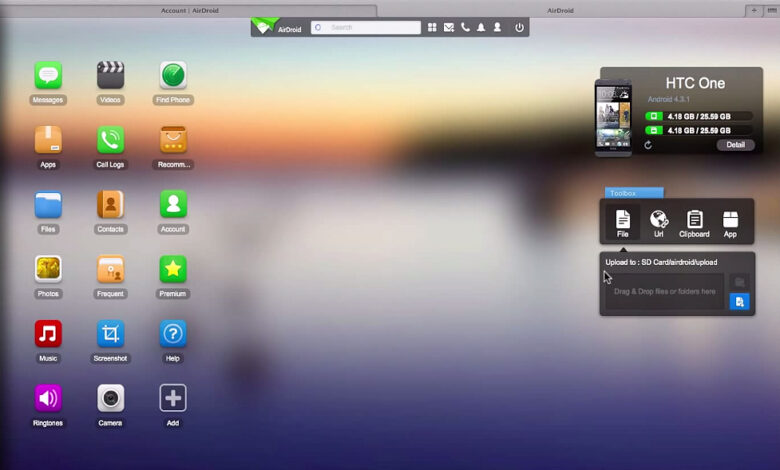Image resolution: width=780 pixels, height=470 pixels.
Task: Click the drag and drop upload area
Action: pyautogui.click(x=665, y=291)
